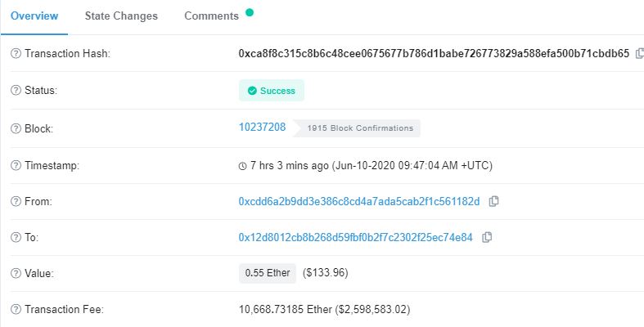Open the Comments tab
Image resolution: width=644 pixels, height=327 pixels.
click(211, 16)
